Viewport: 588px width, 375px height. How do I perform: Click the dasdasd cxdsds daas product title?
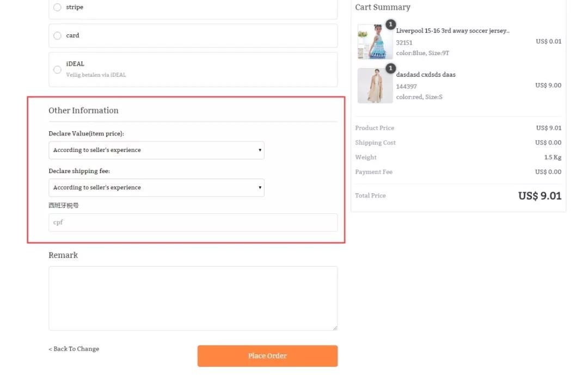click(x=426, y=75)
